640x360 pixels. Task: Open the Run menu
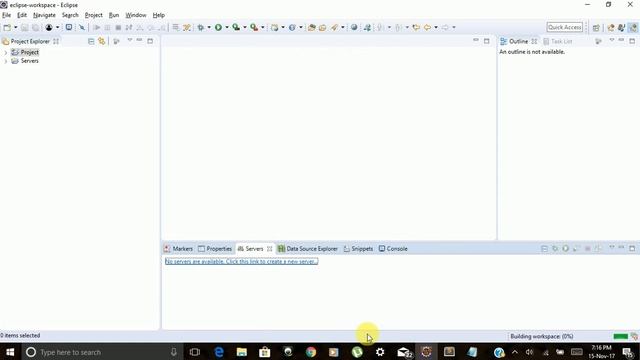click(x=114, y=15)
